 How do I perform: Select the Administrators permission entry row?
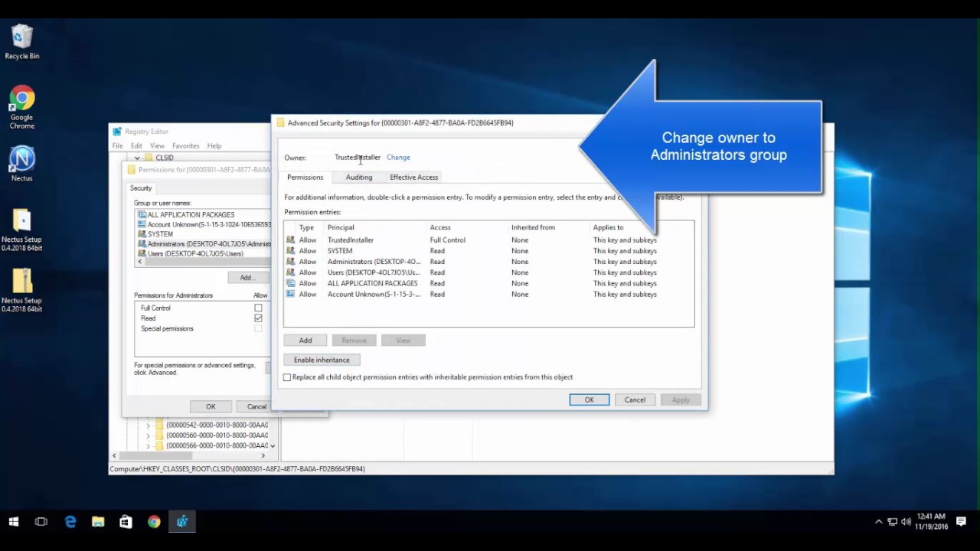point(488,262)
